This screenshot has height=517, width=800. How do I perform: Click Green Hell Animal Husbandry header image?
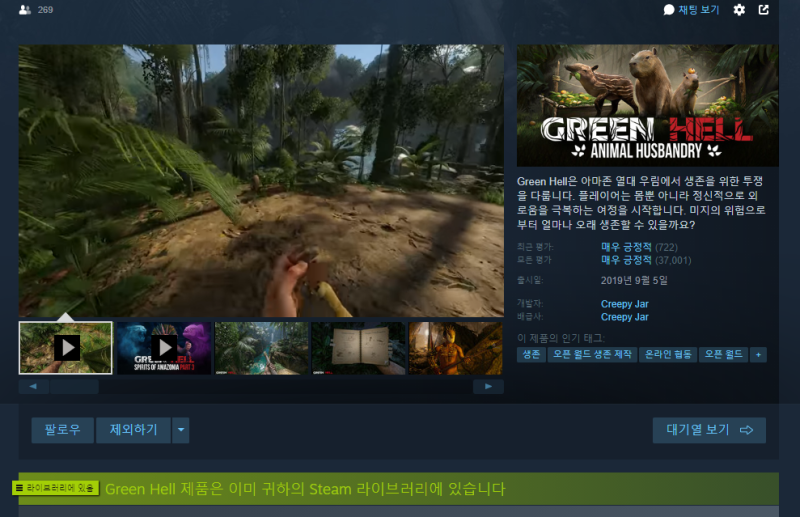pyautogui.click(x=647, y=105)
